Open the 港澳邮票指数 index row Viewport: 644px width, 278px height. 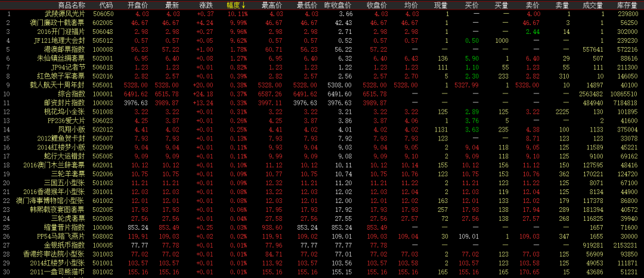coord(322,49)
